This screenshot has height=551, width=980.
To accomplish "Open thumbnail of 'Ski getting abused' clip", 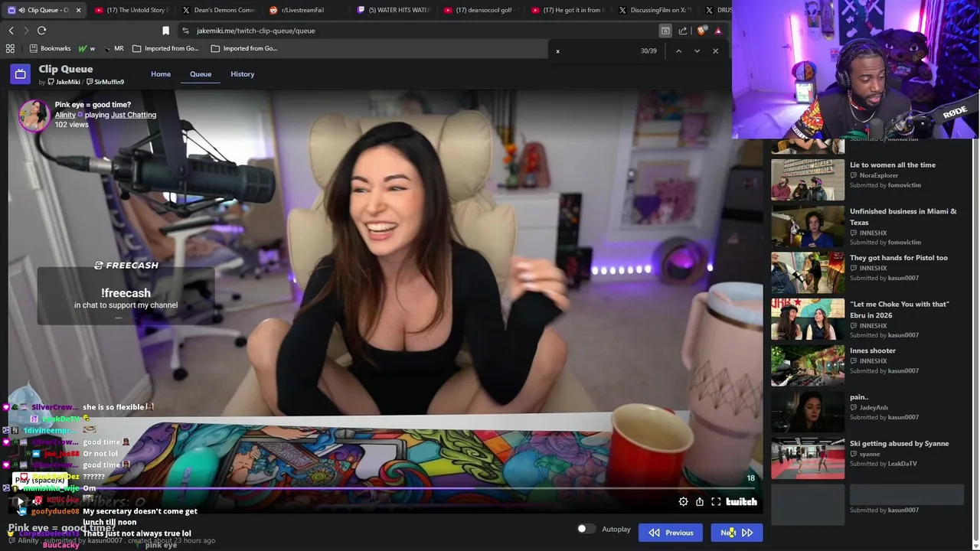I will point(808,458).
